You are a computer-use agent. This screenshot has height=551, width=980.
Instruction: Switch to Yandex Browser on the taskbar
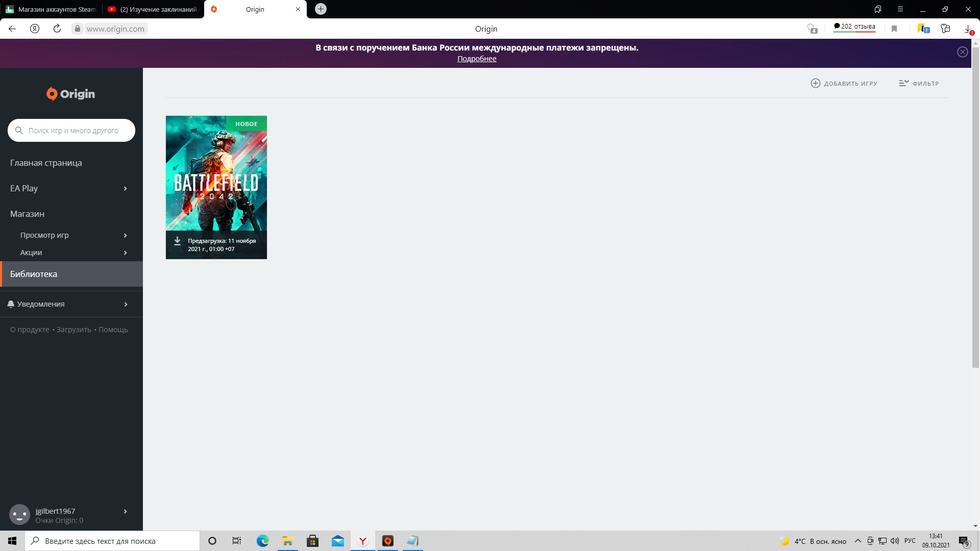tap(362, 541)
